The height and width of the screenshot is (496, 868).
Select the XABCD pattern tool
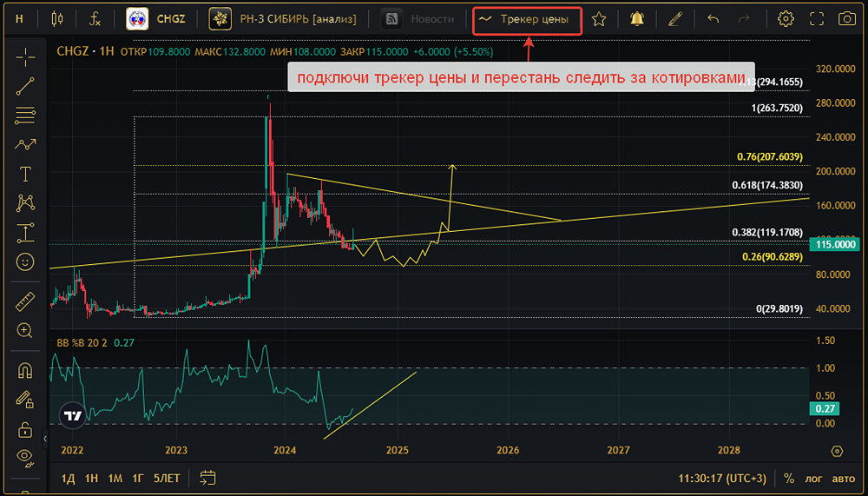(25, 203)
